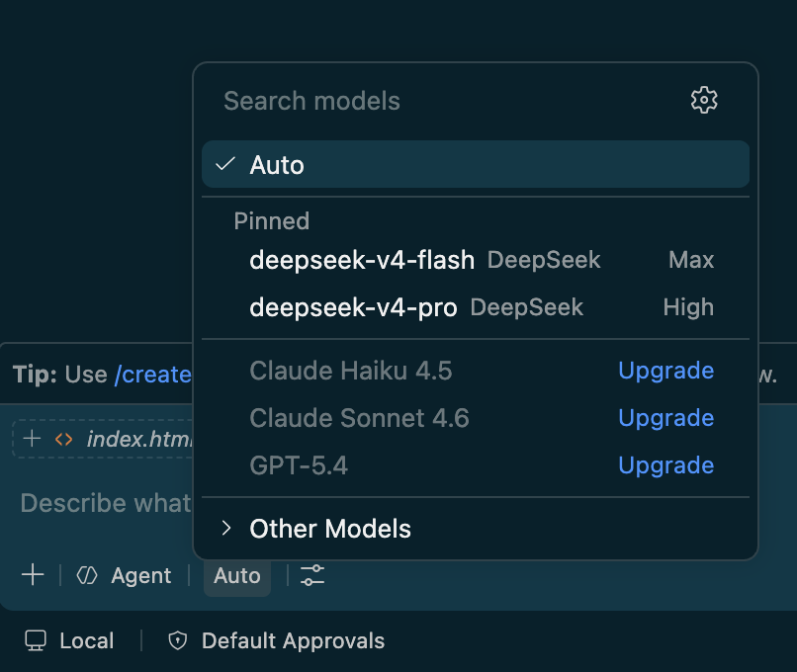Open the Agent mode selector
Screen dimensions: 797x672
click(x=124, y=575)
